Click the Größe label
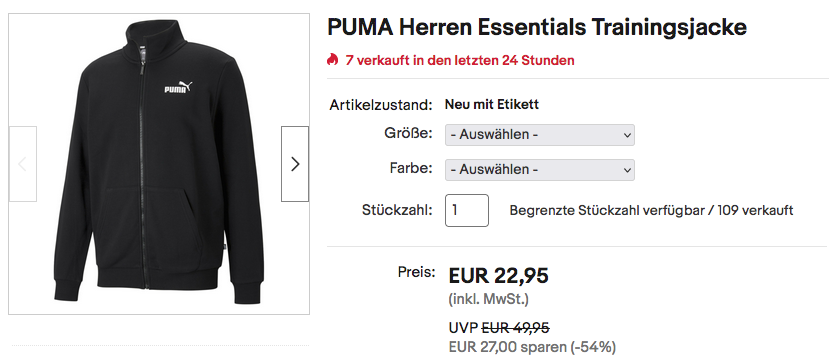833x361 pixels. 409,133
